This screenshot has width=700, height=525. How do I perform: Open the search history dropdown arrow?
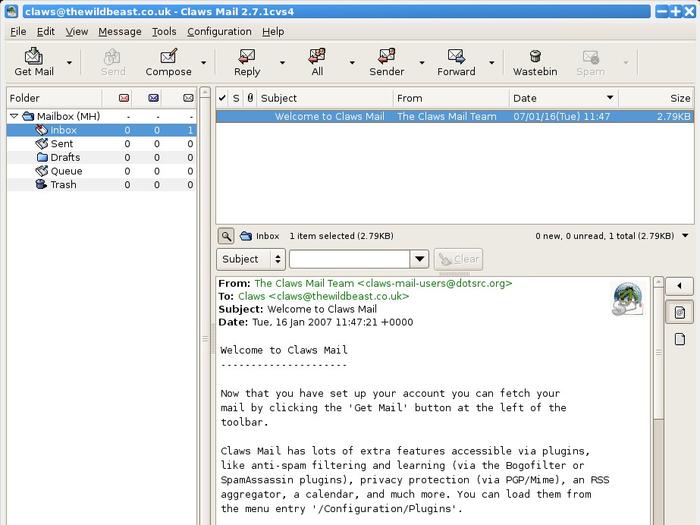coord(420,259)
